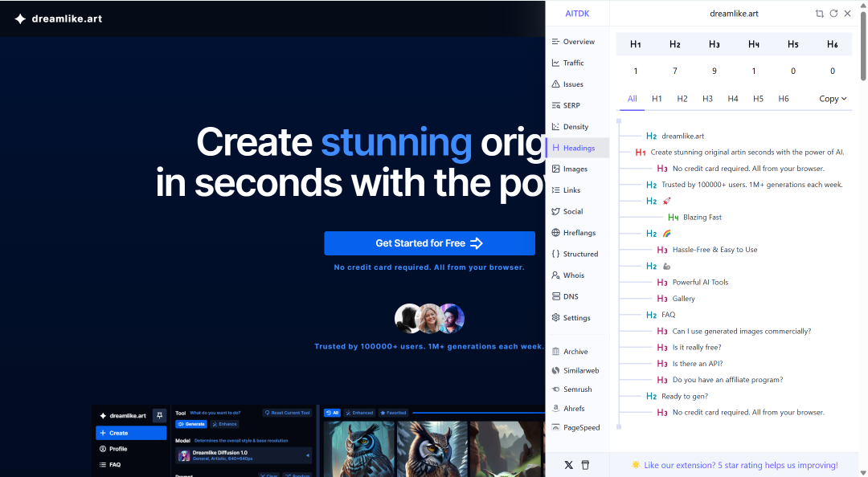Switch to the H1 filter tab
This screenshot has height=477, width=868.
[657, 99]
